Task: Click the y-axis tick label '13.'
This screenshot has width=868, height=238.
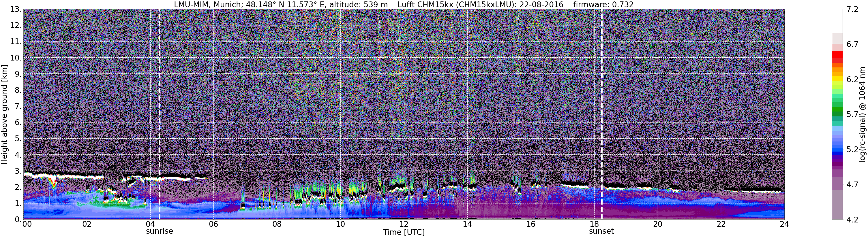Action: coord(16,9)
